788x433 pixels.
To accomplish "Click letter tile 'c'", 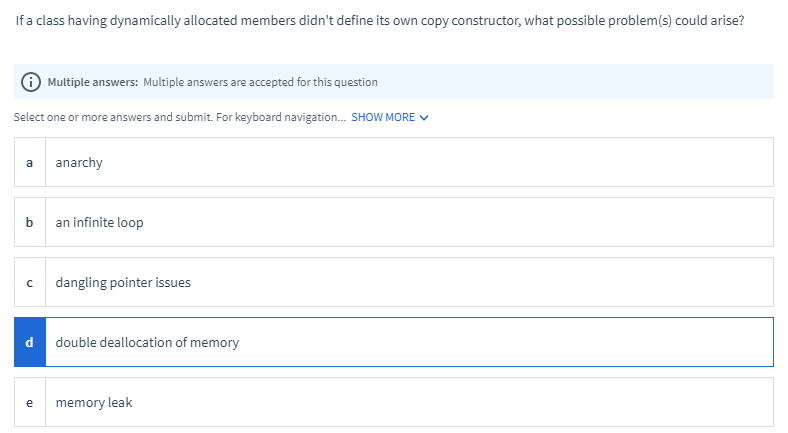I will (30, 282).
